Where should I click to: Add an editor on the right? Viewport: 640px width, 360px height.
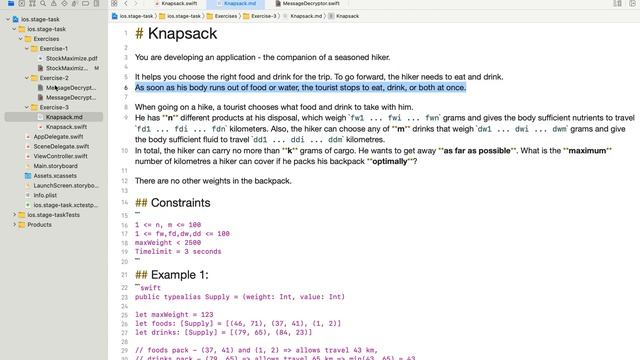[x=632, y=3]
